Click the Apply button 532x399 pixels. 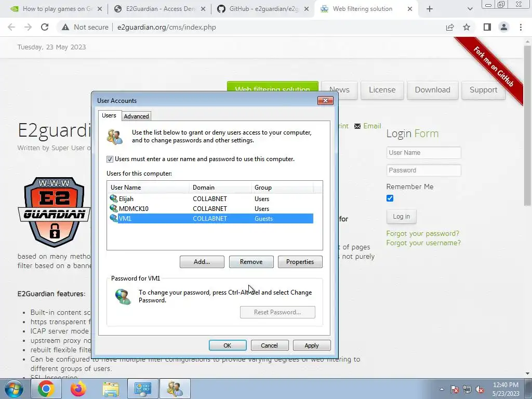[x=312, y=345]
